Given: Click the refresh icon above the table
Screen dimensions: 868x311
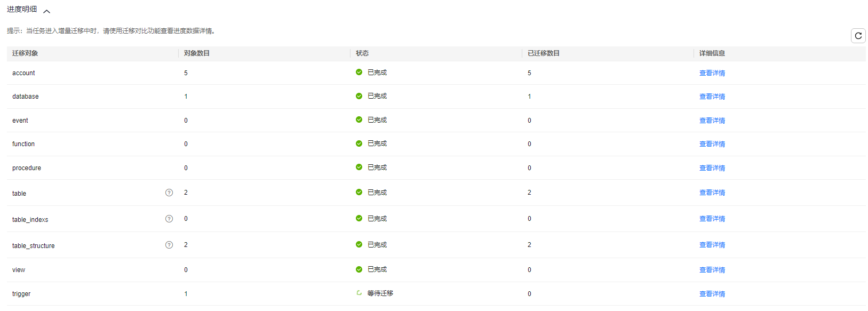Looking at the screenshot, I should 858,36.
